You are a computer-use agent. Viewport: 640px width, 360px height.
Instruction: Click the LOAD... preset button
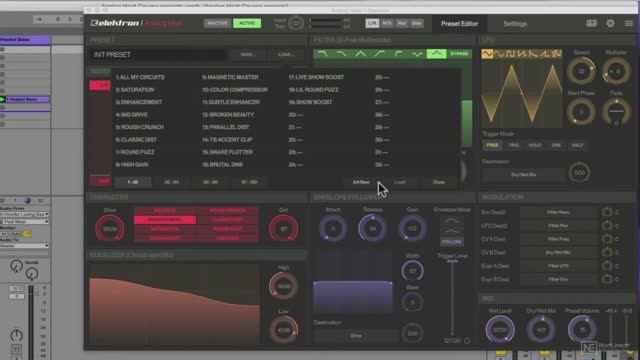285,54
